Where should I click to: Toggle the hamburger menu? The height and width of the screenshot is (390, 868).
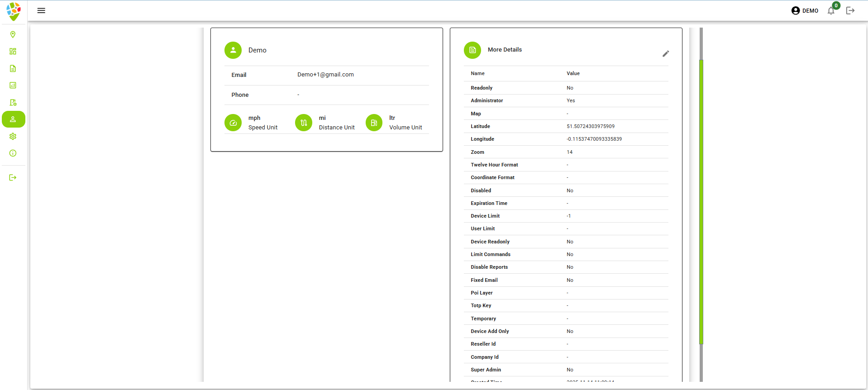pyautogui.click(x=41, y=10)
